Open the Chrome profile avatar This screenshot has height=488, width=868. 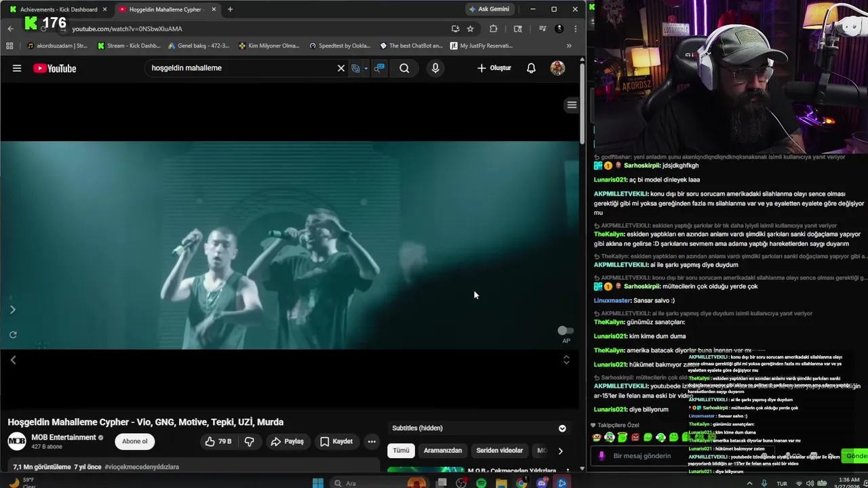pos(559,28)
